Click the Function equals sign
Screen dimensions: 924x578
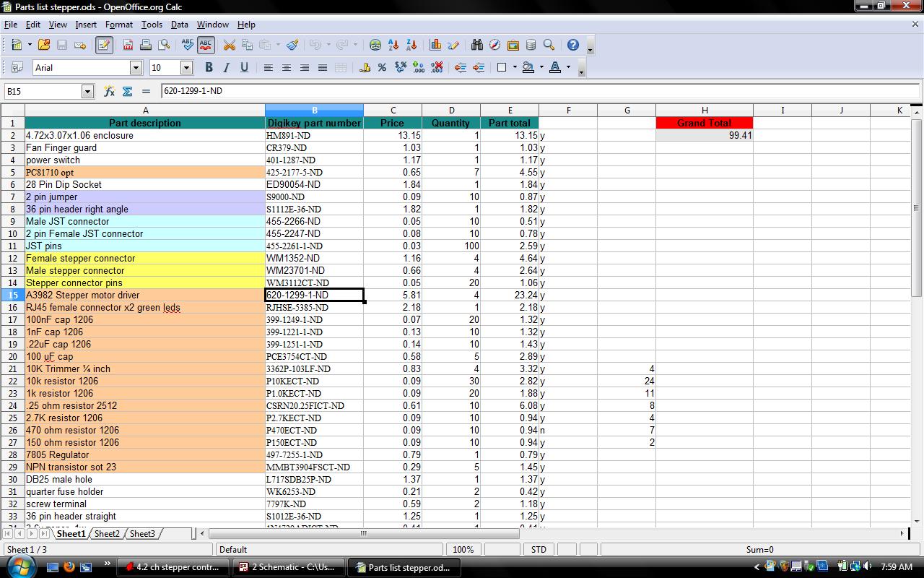coord(146,91)
